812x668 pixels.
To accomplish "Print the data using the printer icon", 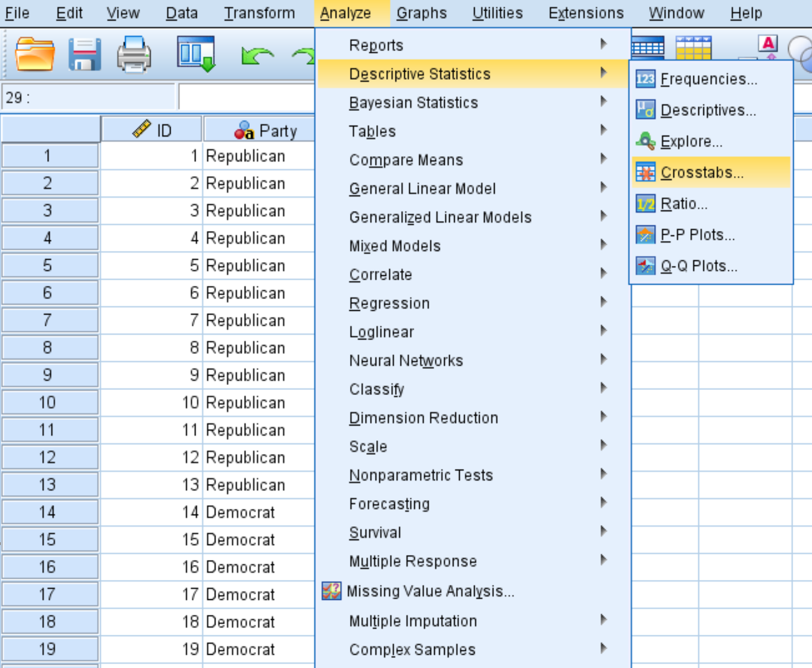I will 133,53.
